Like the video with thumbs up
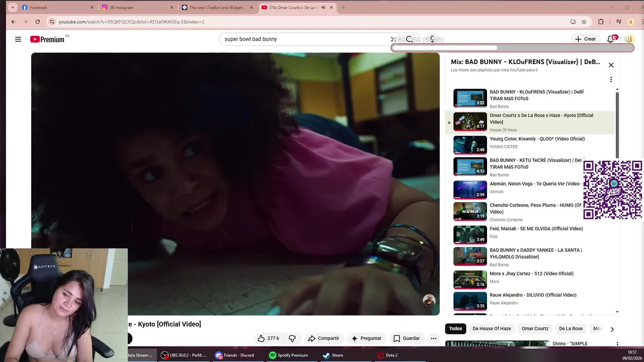The image size is (644, 362). click(268, 338)
